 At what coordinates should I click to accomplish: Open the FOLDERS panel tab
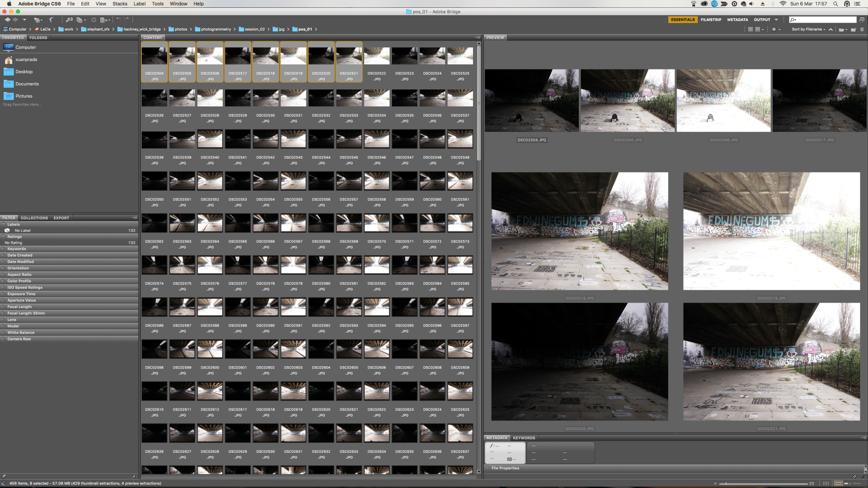[x=38, y=37]
